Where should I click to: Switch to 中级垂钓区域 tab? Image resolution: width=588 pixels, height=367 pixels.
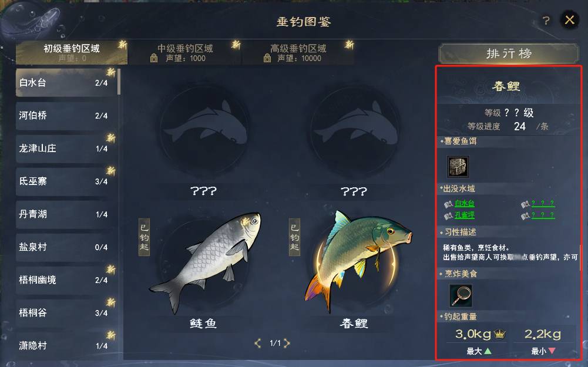(x=185, y=53)
